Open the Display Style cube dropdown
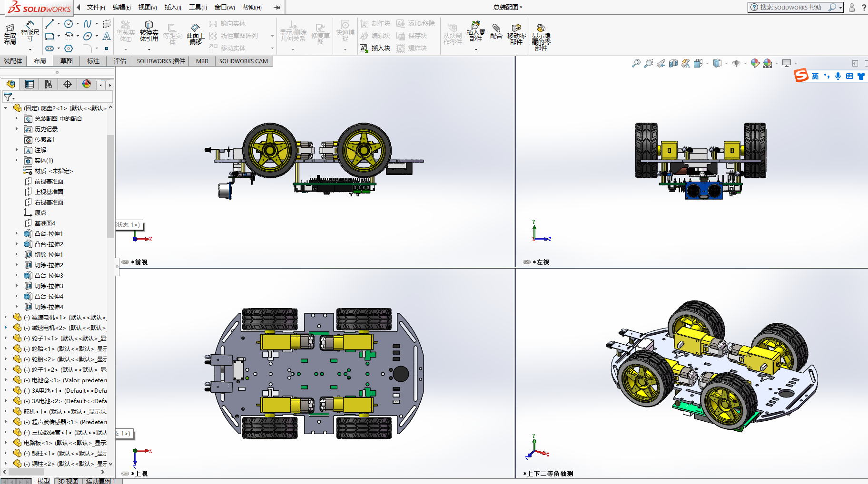The width and height of the screenshot is (868, 484). click(726, 63)
